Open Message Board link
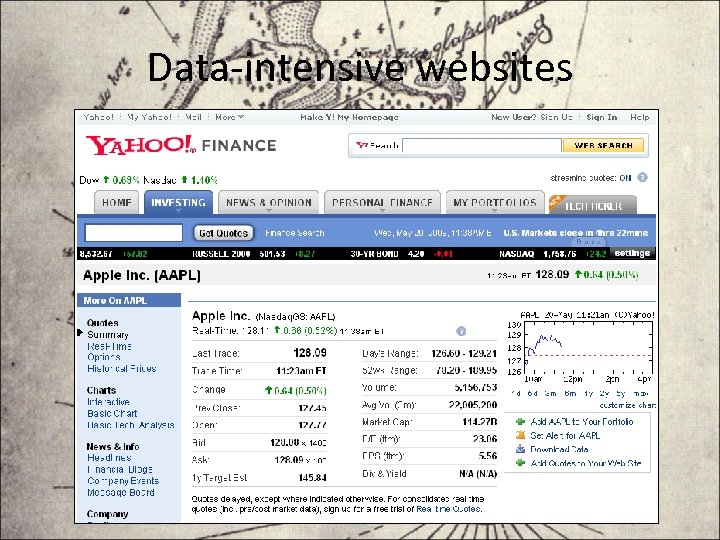 click(121, 492)
